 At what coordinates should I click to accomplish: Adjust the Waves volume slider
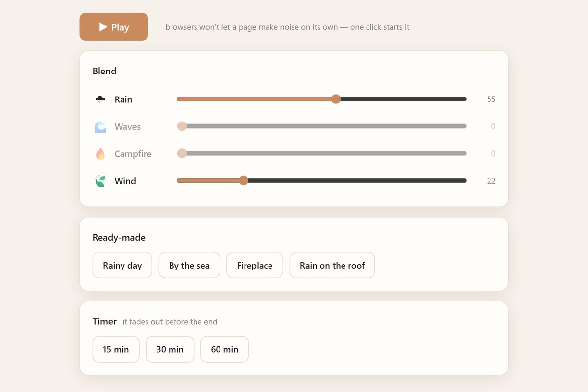tap(322, 126)
